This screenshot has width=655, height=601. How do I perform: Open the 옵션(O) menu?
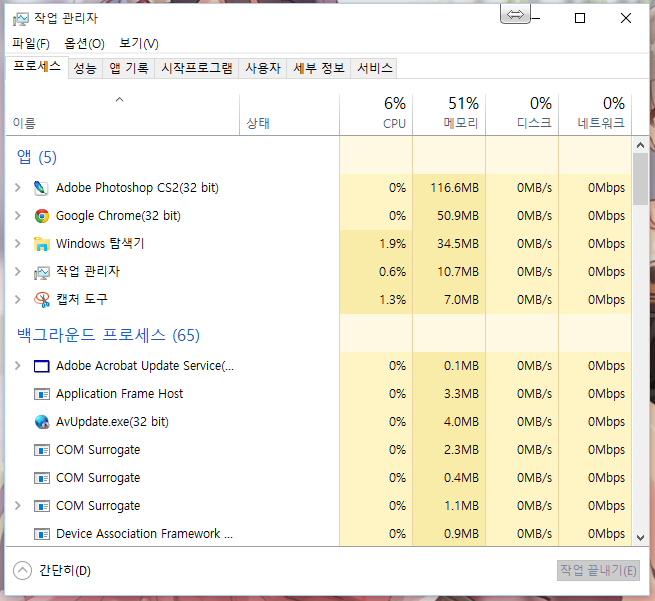point(84,43)
